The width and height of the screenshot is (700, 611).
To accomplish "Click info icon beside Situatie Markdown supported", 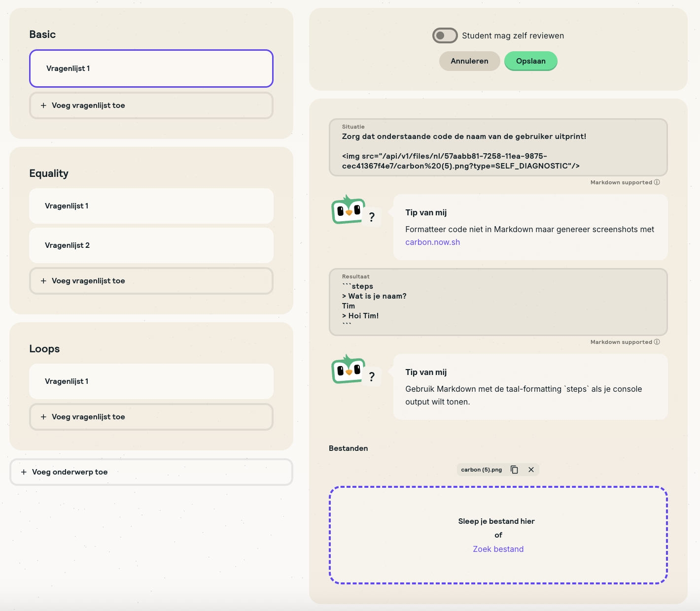I will pyautogui.click(x=657, y=182).
